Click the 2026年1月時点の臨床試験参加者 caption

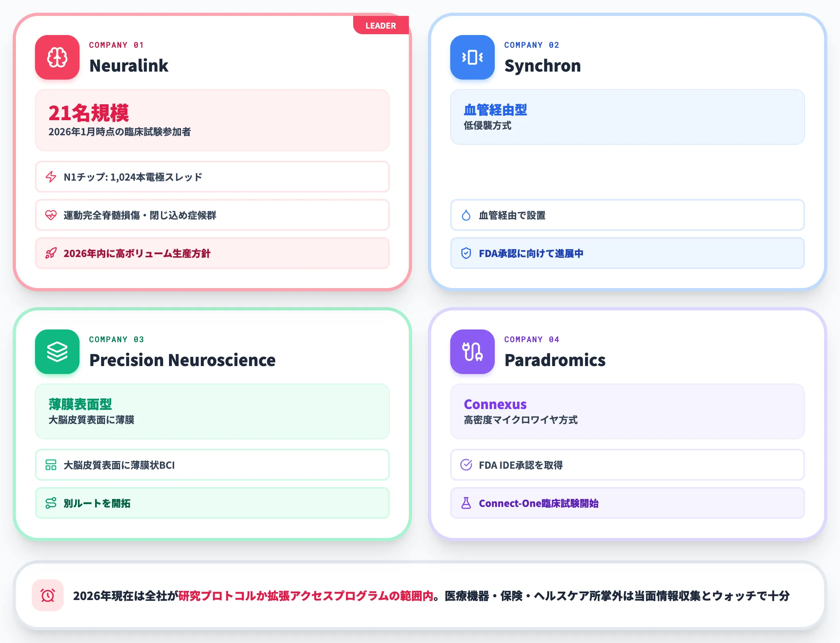[120, 132]
